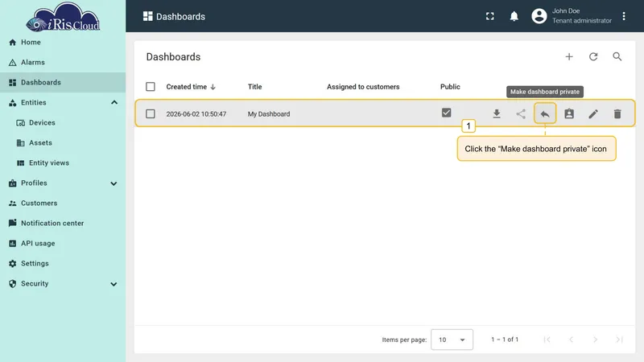Screen dimensions: 644x362
Task: Open Assets under Entities
Action: pos(63,142)
